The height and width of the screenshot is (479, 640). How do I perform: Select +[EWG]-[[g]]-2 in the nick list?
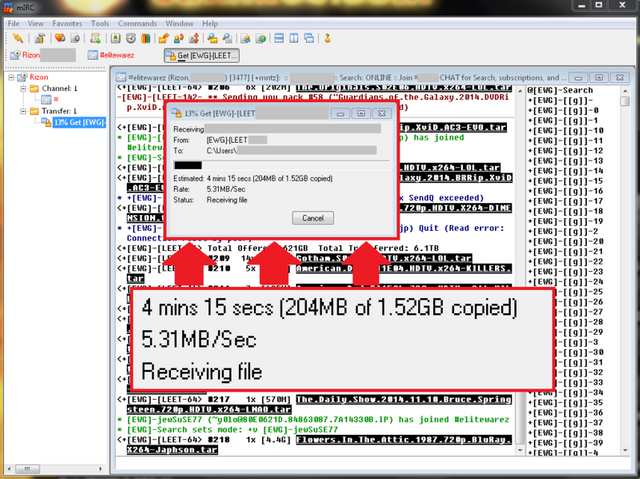click(x=563, y=231)
